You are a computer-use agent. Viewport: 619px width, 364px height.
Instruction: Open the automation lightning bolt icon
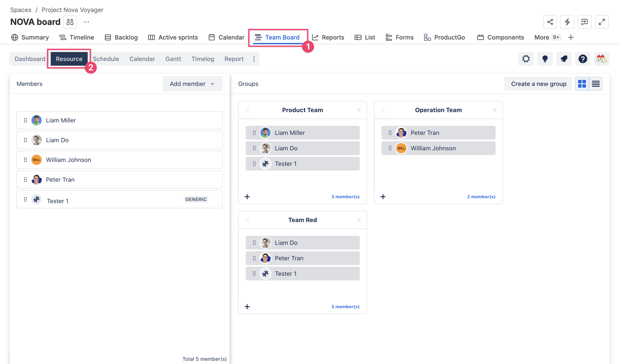[567, 22]
